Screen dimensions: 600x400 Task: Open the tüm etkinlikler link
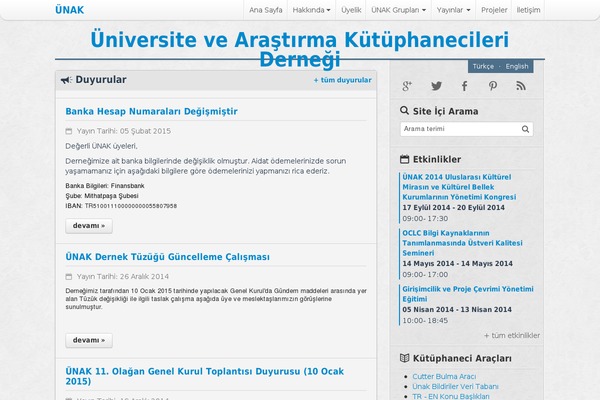[512, 336]
